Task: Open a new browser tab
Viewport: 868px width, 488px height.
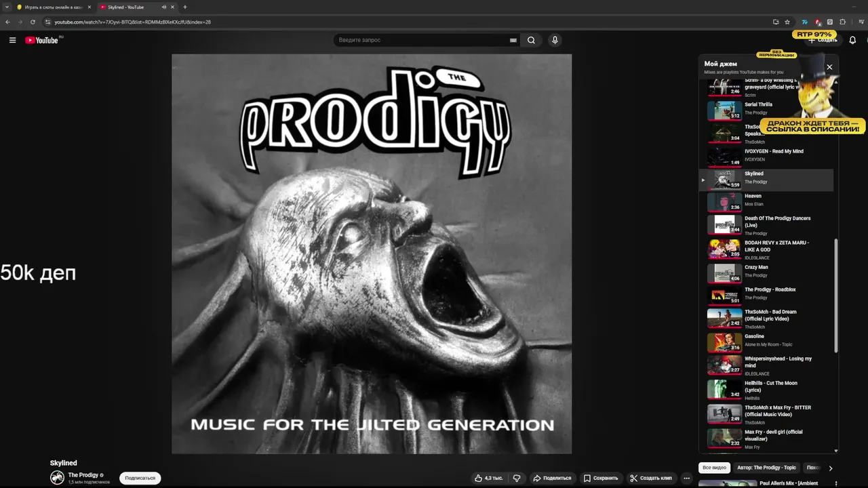Action: [x=185, y=7]
